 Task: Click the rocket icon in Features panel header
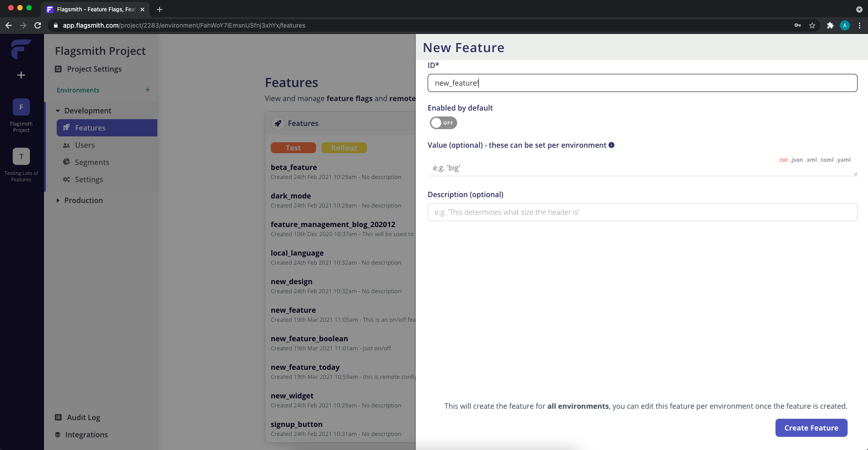(278, 123)
